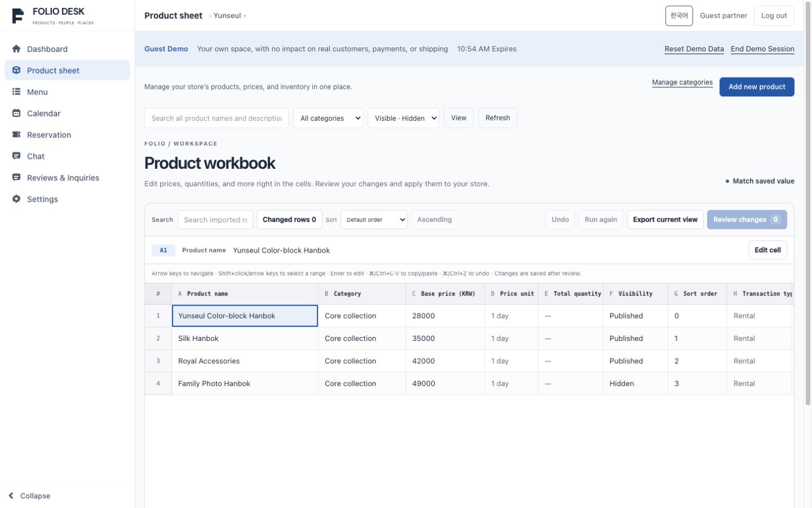Screen dimensions: 812x508
Task: Click the Yunseul store name in header
Action: coord(227,16)
